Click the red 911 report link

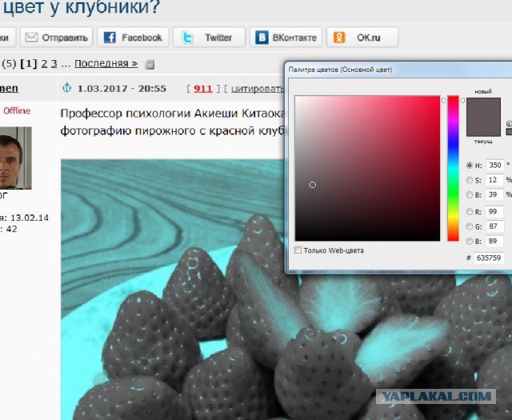(x=202, y=89)
